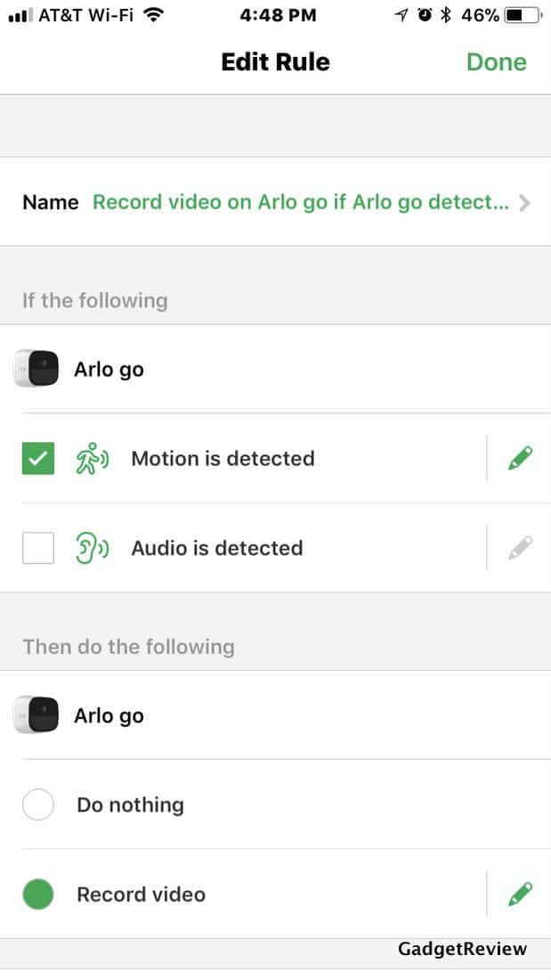
Task: Tap the Motion is detected label
Action: [x=223, y=458]
